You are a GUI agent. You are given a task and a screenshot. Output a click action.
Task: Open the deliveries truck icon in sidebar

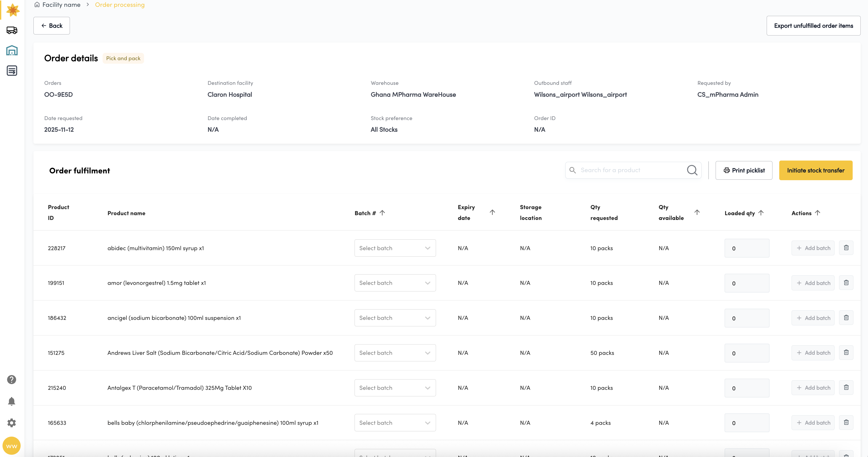(x=12, y=30)
